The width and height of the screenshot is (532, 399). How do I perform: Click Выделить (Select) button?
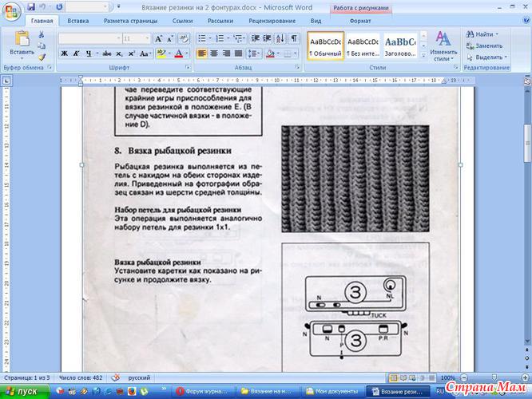486,57
